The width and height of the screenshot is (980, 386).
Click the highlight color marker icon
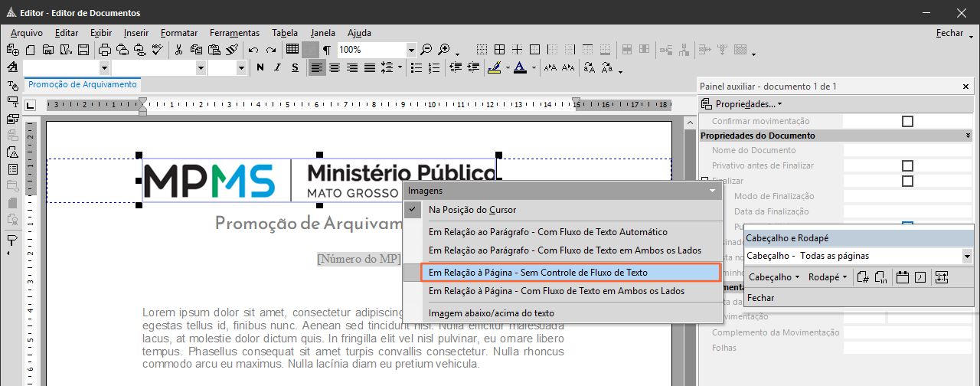(x=494, y=67)
